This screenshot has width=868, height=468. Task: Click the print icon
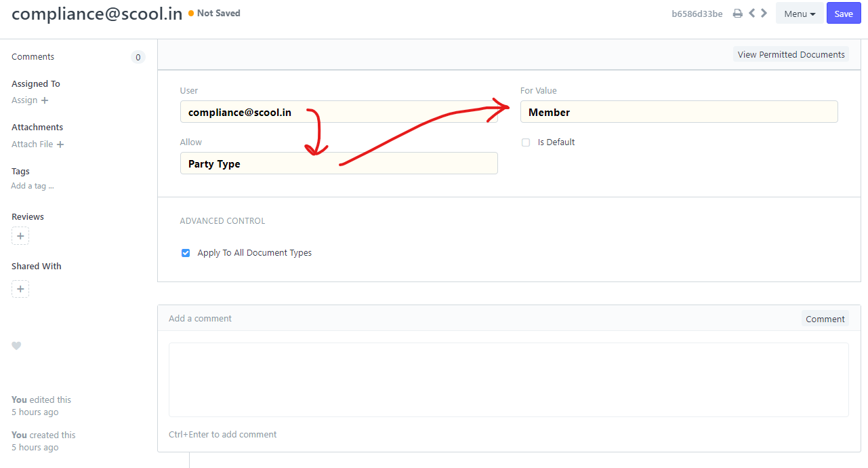[x=737, y=14]
